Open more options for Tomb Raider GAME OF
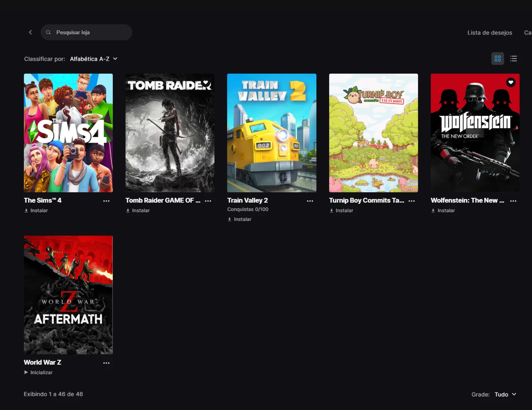 208,201
